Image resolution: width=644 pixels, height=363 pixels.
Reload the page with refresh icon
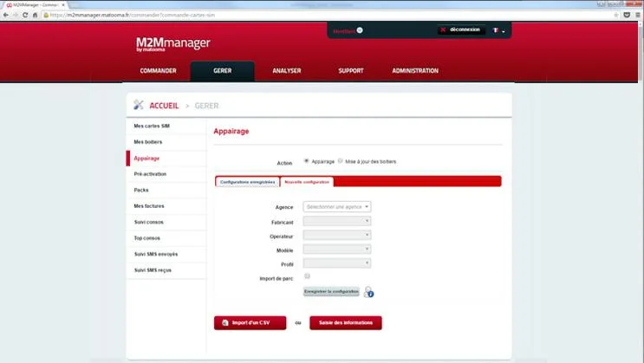pos(25,16)
